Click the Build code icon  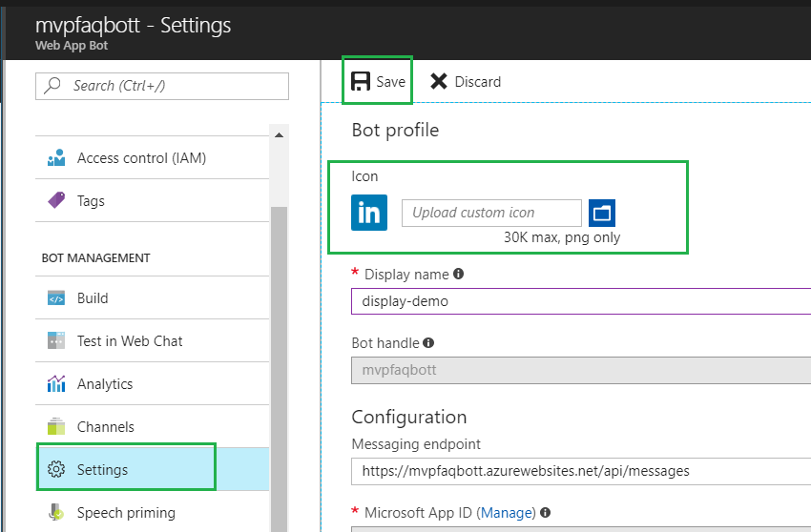[56, 298]
